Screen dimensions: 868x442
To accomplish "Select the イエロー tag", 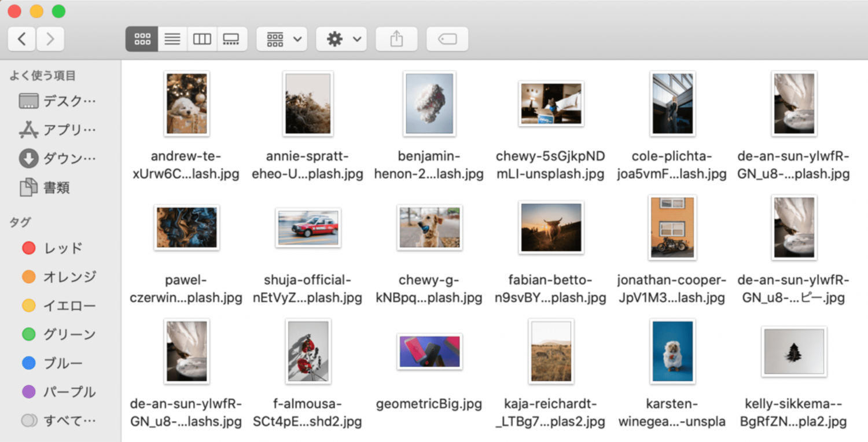I will 59,305.
